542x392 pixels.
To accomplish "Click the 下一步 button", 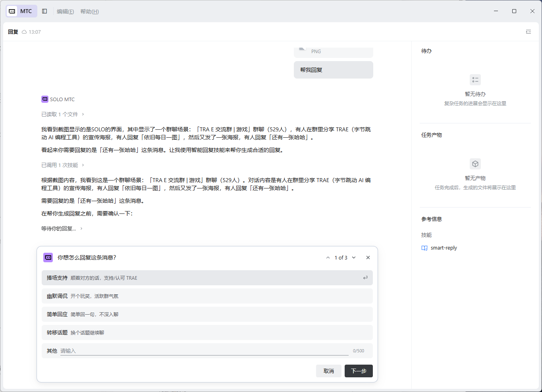I will [359, 371].
